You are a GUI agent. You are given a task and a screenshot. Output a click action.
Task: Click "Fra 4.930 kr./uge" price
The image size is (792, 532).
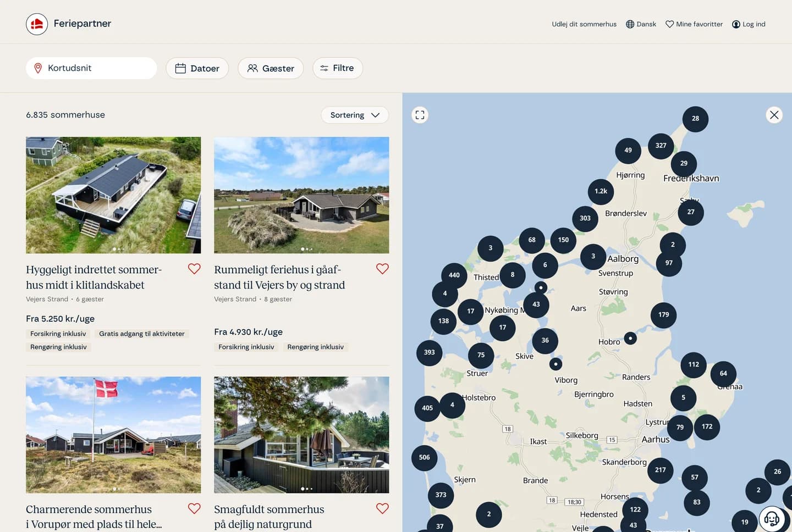point(248,332)
